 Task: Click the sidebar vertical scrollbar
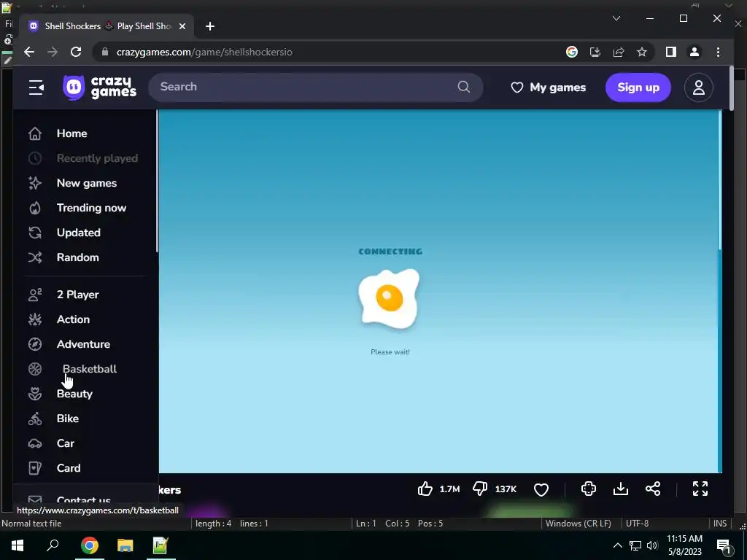[x=157, y=181]
